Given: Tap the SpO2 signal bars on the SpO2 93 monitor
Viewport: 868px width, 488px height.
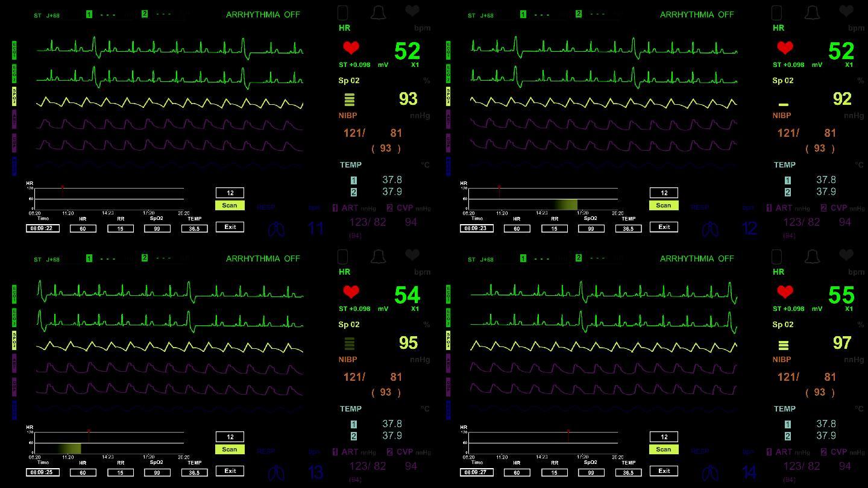Looking at the screenshot, I should [349, 100].
